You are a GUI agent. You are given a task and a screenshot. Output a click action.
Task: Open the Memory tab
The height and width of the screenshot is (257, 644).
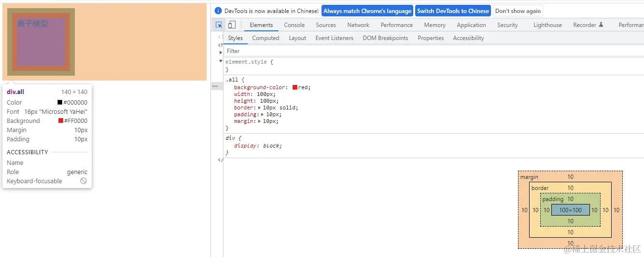[435, 25]
